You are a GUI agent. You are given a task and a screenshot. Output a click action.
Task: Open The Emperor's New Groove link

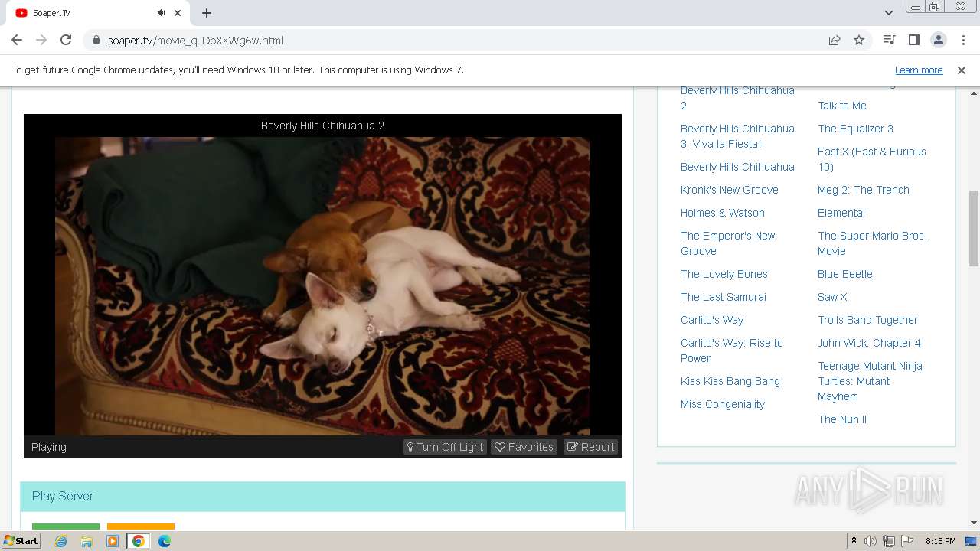coord(728,243)
